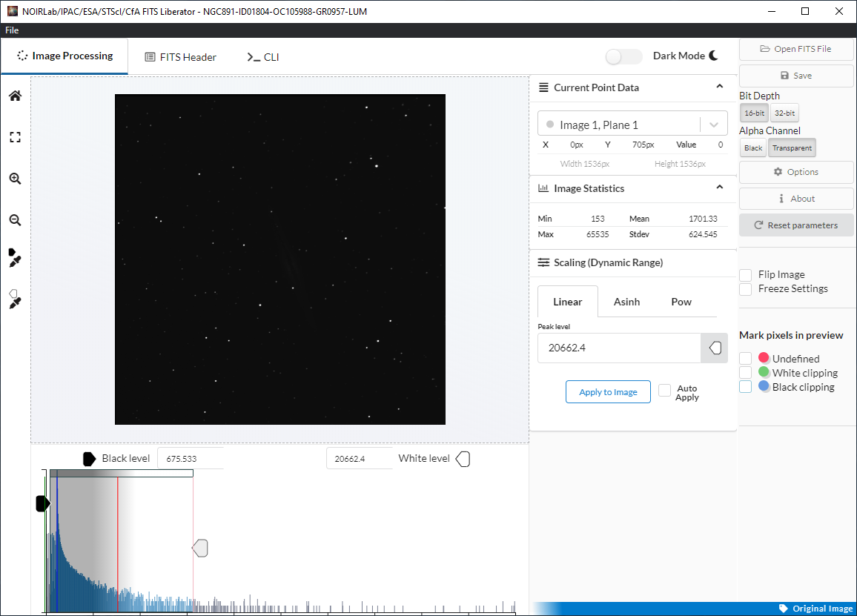This screenshot has height=616, width=857.
Task: Click the FITS Liberator app icon in title bar
Action: (x=12, y=11)
